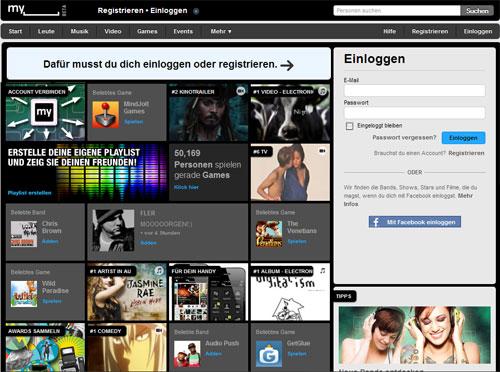The width and height of the screenshot is (500, 372).
Task: Click the blue Einloggen button
Action: 463,138
